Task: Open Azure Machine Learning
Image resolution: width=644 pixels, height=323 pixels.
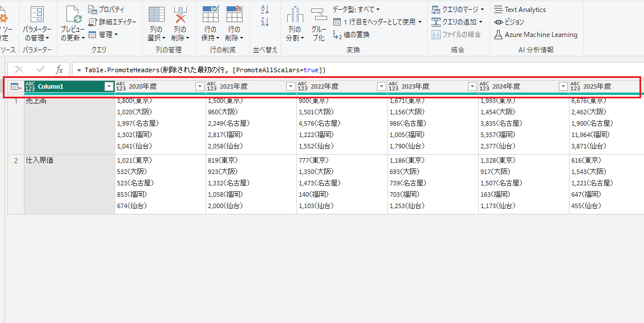Action: click(x=536, y=35)
